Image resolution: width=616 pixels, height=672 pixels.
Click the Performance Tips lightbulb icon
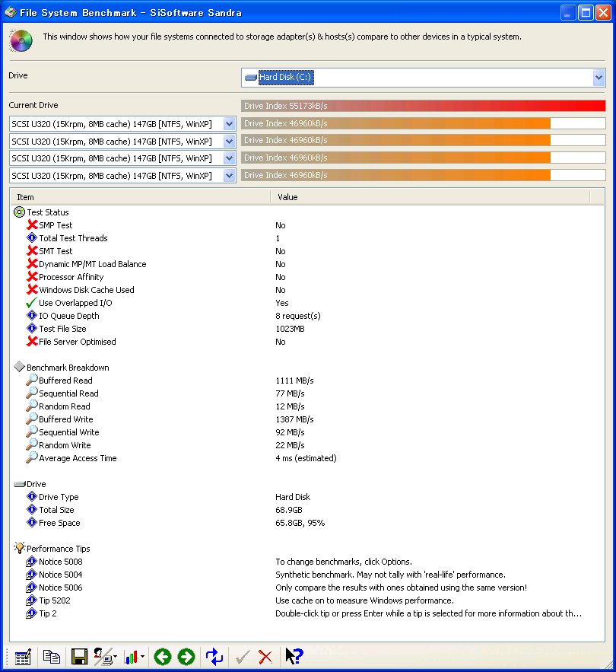point(19,548)
